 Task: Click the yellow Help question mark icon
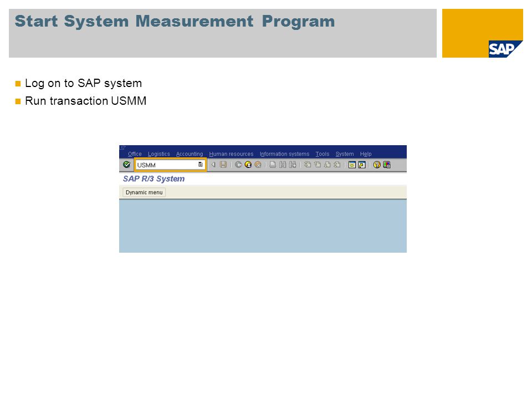point(377,165)
